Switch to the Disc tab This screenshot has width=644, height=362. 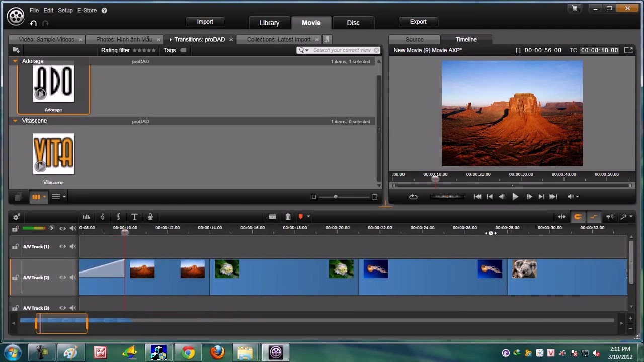click(x=353, y=23)
